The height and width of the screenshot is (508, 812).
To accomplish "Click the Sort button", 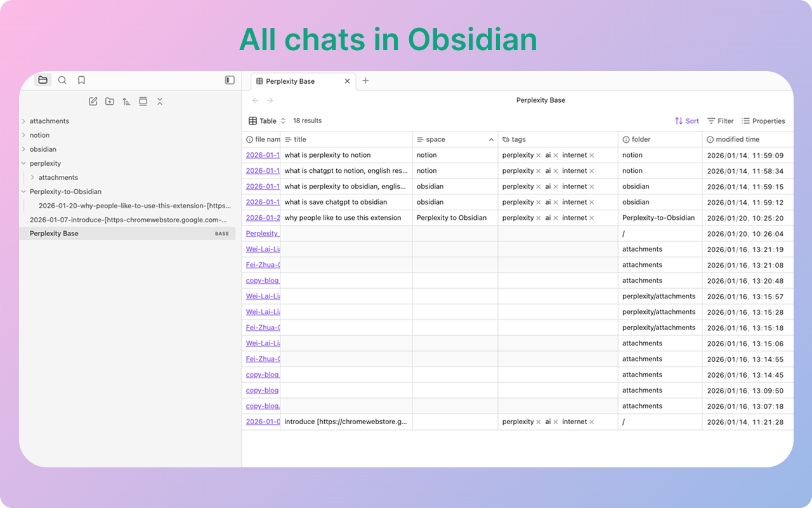I will point(687,121).
